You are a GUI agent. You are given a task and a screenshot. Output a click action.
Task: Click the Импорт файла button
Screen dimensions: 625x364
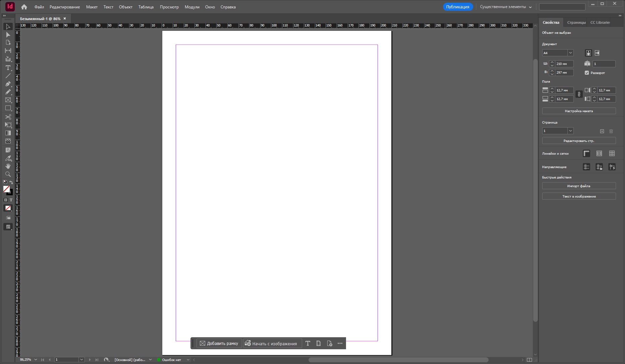click(x=579, y=186)
